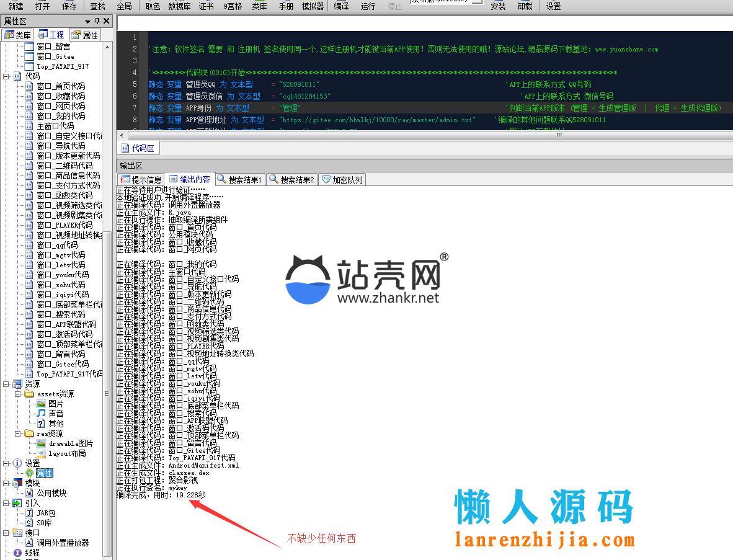Image resolution: width=733 pixels, height=560 pixels.
Task: Select the layout布局 resource item
Action: point(67,453)
